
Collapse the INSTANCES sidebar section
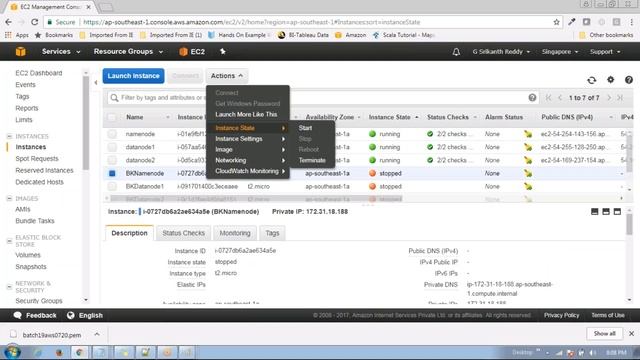click(9, 136)
